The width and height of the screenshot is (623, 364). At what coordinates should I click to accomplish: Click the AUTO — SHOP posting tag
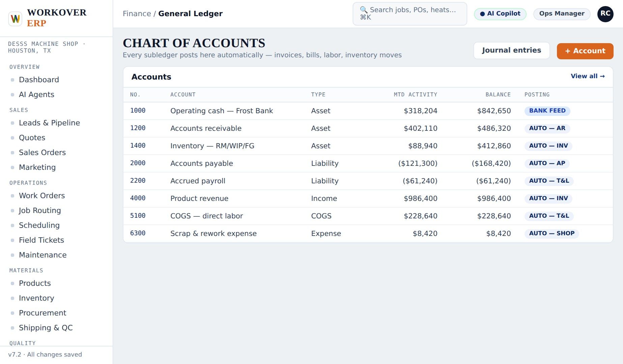[552, 234]
